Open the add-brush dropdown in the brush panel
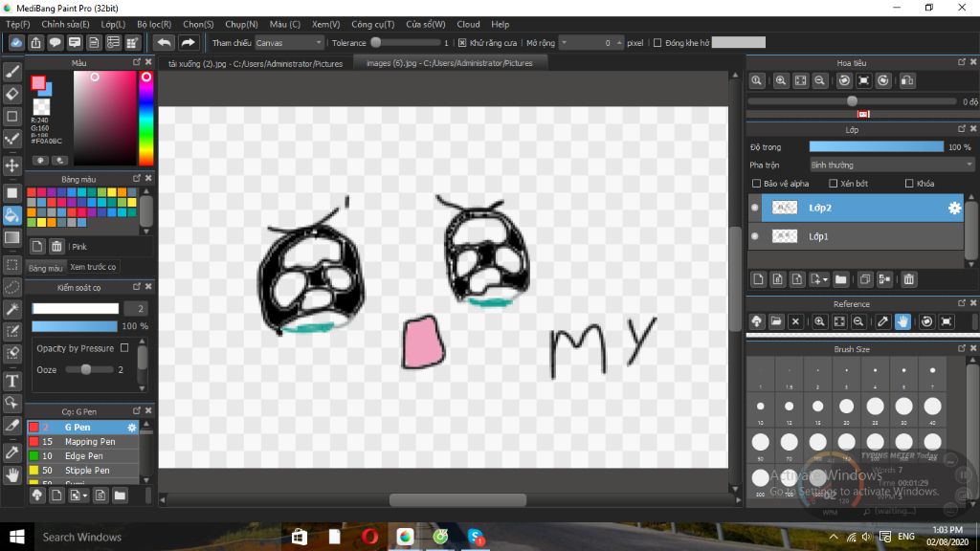This screenshot has width=980, height=551. pyautogui.click(x=78, y=496)
